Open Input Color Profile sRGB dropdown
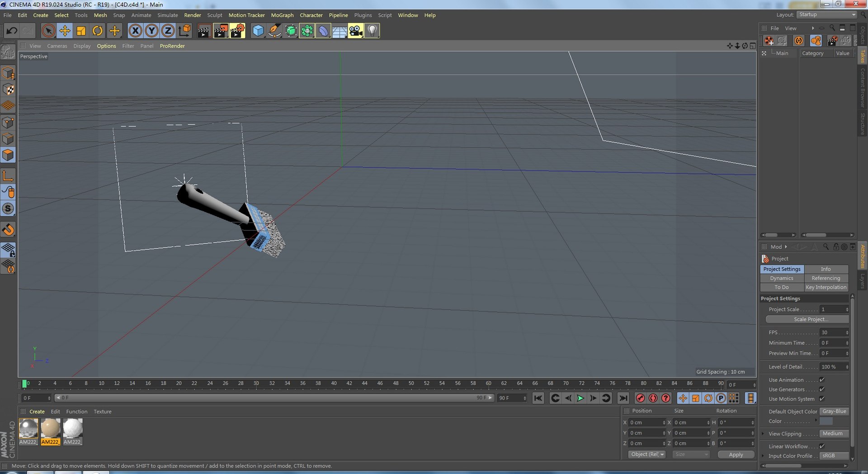 tap(835, 455)
